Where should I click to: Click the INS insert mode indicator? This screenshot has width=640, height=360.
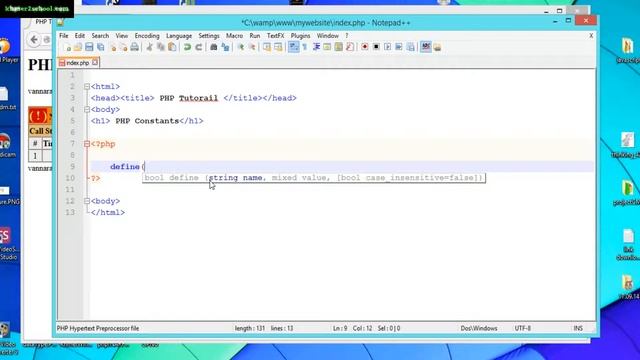(578, 328)
